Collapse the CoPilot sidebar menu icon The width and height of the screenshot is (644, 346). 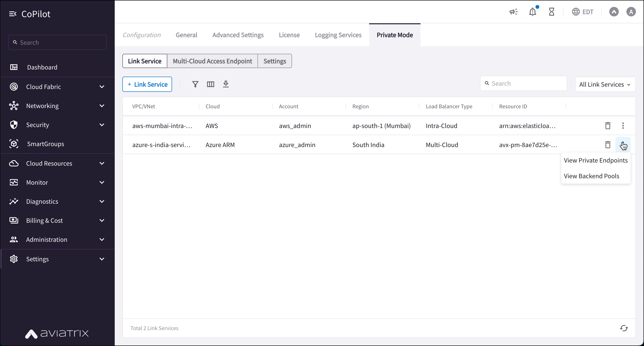tap(13, 14)
